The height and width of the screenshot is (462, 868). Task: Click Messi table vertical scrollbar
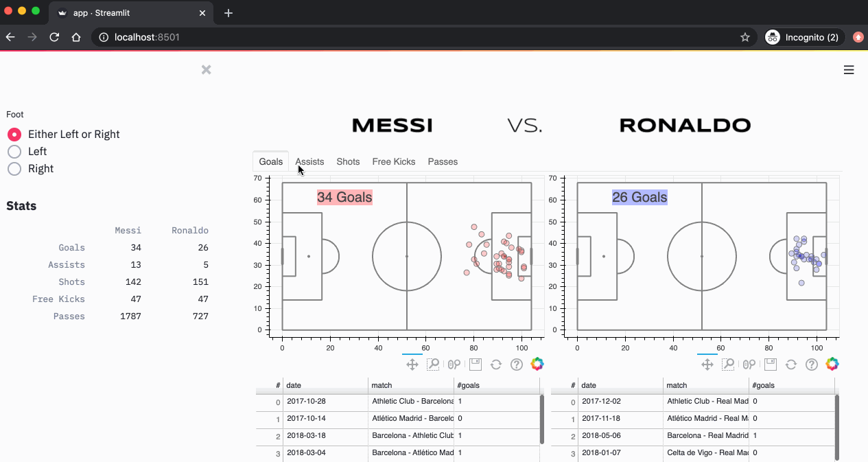pyautogui.click(x=542, y=419)
